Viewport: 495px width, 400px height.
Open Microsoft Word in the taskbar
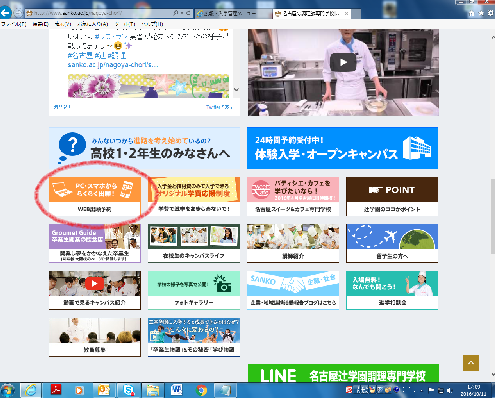[177, 390]
